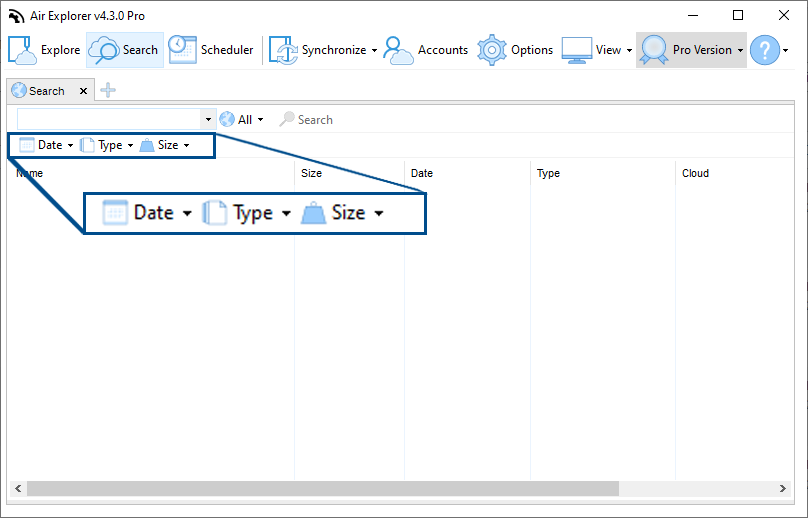The image size is (808, 518).
Task: Open the Size filter dropdown
Action: coord(164,145)
